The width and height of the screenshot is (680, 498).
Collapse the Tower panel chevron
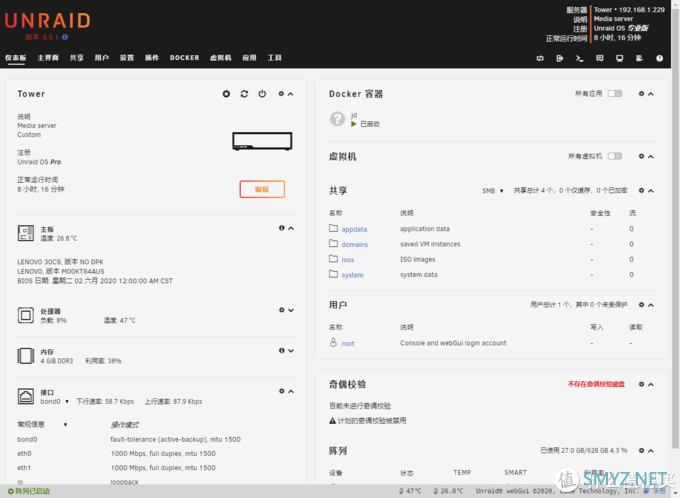click(x=291, y=94)
